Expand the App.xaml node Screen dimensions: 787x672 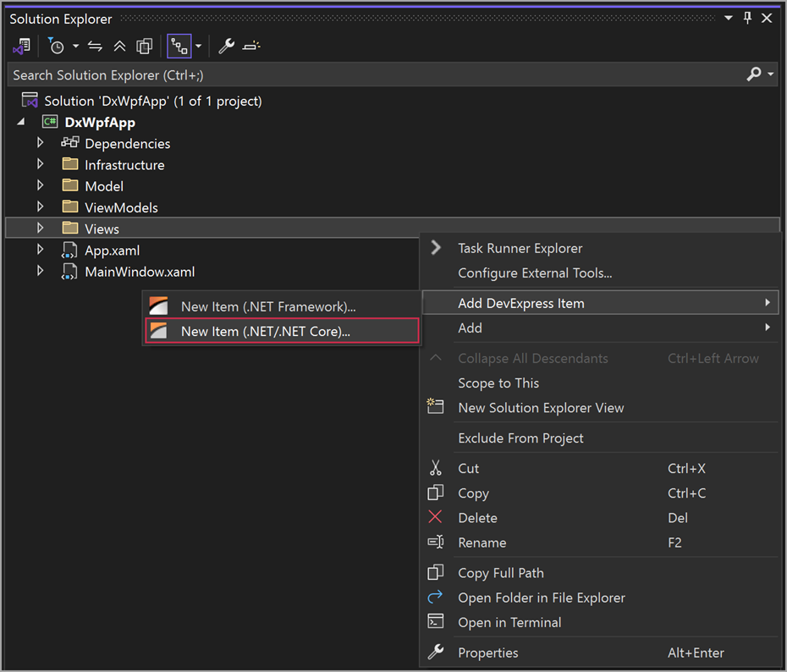point(40,250)
